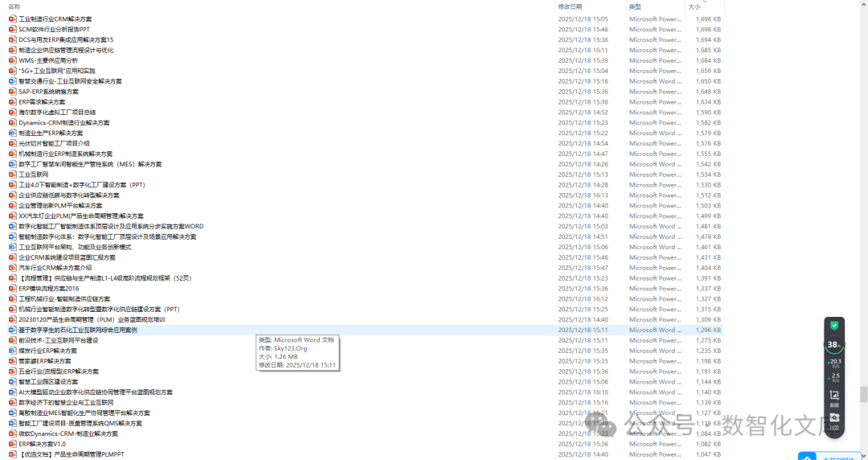Image resolution: width=868 pixels, height=460 pixels.
Task: Select file 机械制造行业ERP制造系统解决方案
Action: click(65, 154)
